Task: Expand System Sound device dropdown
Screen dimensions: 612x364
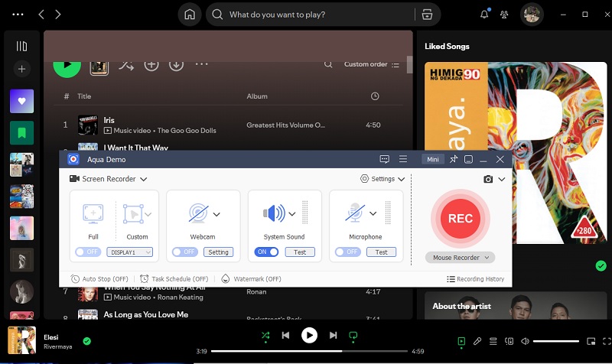Action: 292,214
